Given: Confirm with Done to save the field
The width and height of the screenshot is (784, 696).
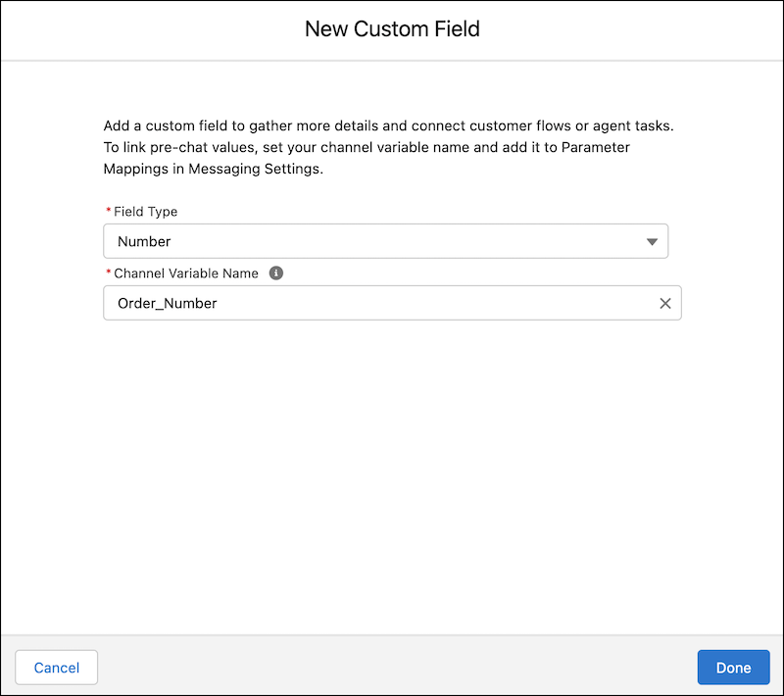Looking at the screenshot, I should tap(733, 668).
